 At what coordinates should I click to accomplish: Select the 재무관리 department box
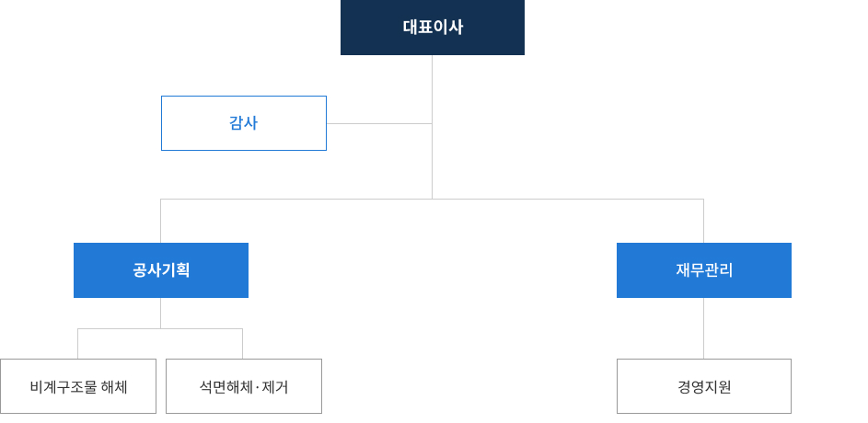point(704,270)
